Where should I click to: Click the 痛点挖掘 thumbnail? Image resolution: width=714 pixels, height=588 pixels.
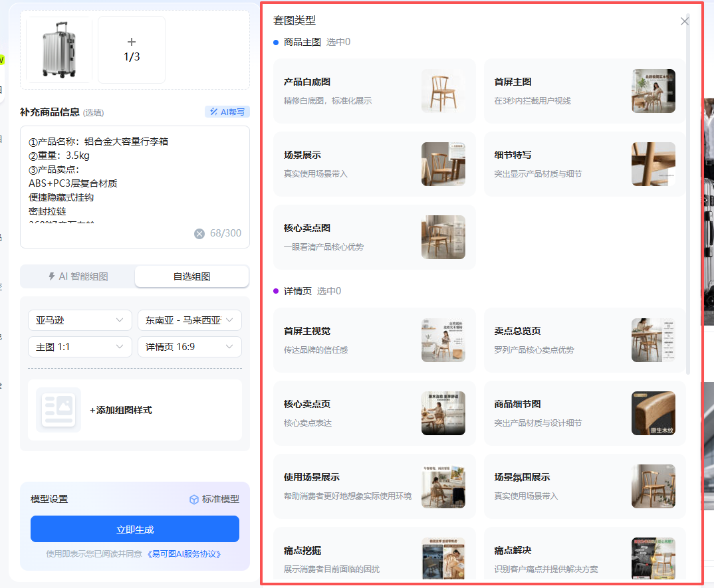[443, 559]
